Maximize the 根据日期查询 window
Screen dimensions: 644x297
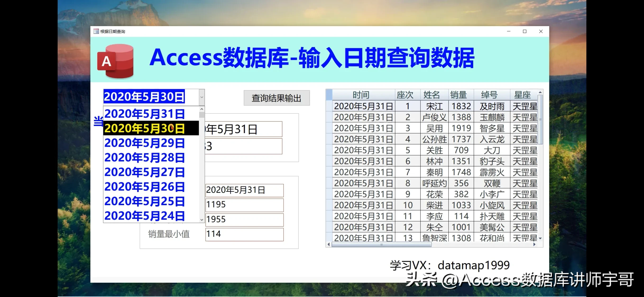pos(525,31)
